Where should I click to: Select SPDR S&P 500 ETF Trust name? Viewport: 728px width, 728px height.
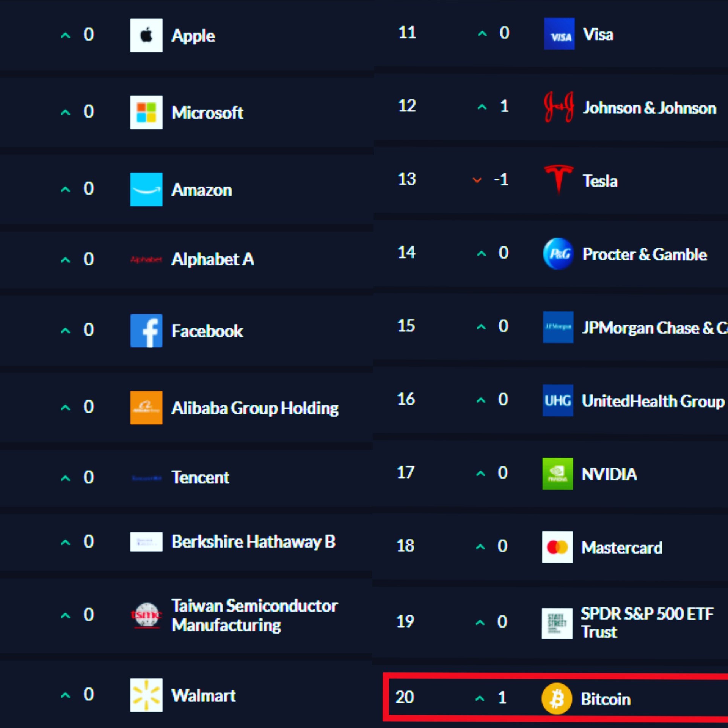coord(647,623)
